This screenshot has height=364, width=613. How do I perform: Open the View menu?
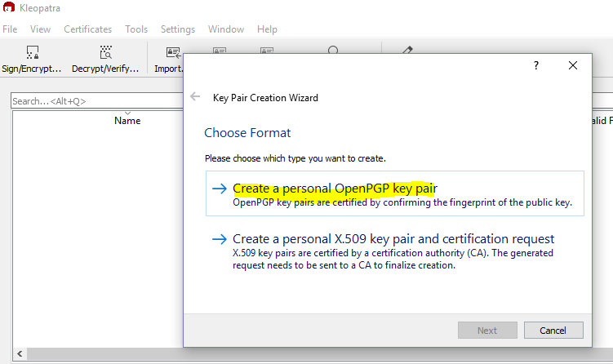click(x=40, y=29)
